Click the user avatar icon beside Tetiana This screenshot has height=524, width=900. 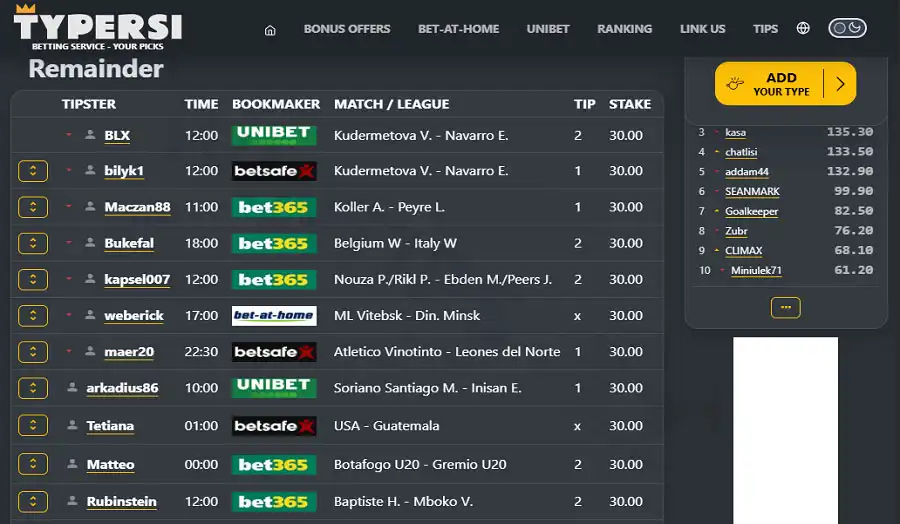pos(72,425)
